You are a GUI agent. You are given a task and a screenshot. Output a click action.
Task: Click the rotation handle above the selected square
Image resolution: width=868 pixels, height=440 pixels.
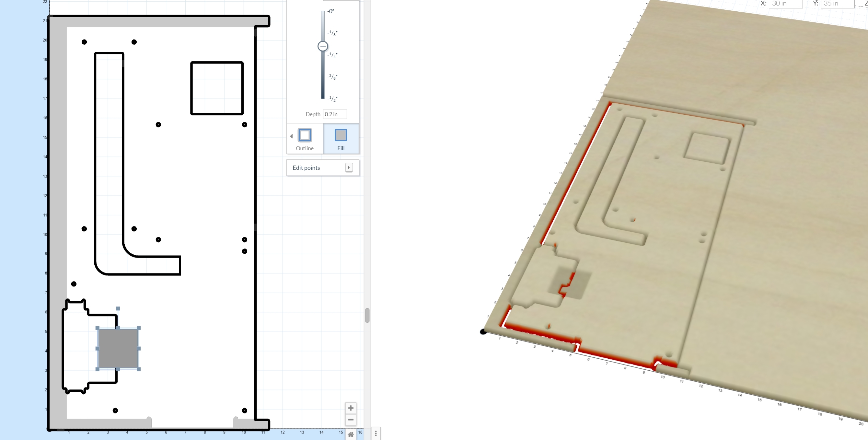pyautogui.click(x=118, y=308)
